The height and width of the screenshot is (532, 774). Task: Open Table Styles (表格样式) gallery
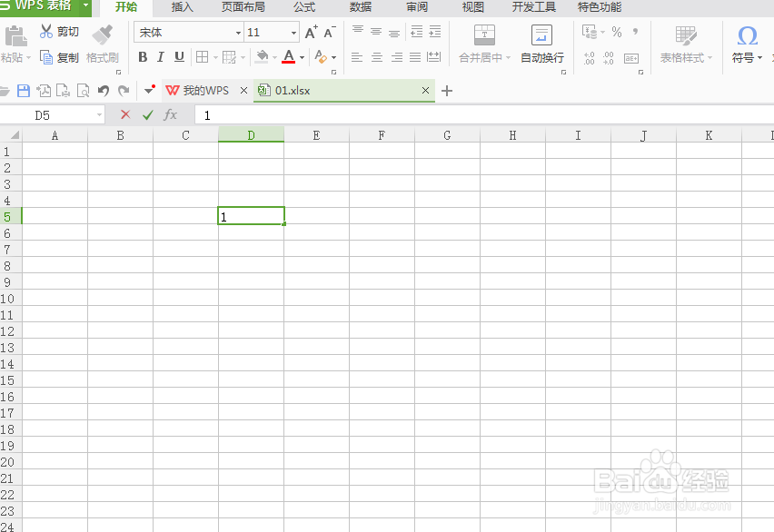[686, 44]
